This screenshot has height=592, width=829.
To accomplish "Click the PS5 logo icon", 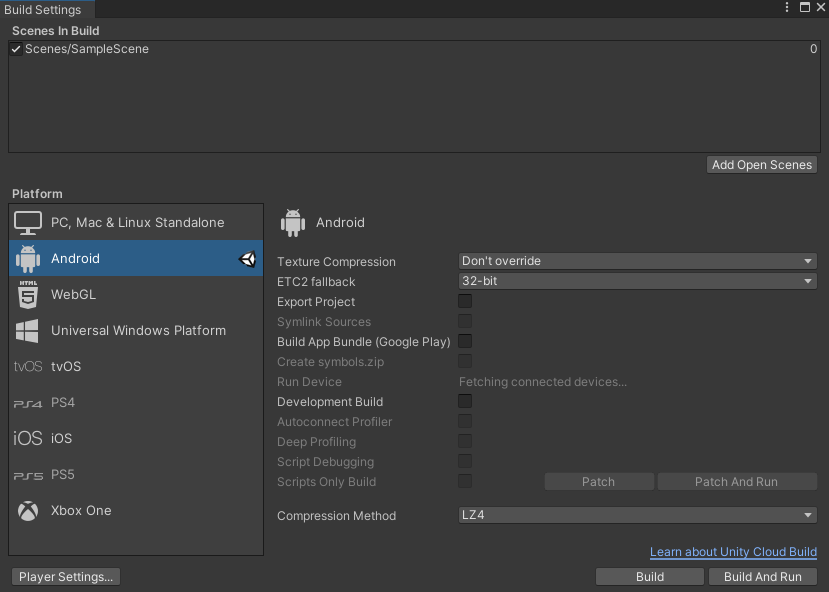I will click(x=28, y=476).
